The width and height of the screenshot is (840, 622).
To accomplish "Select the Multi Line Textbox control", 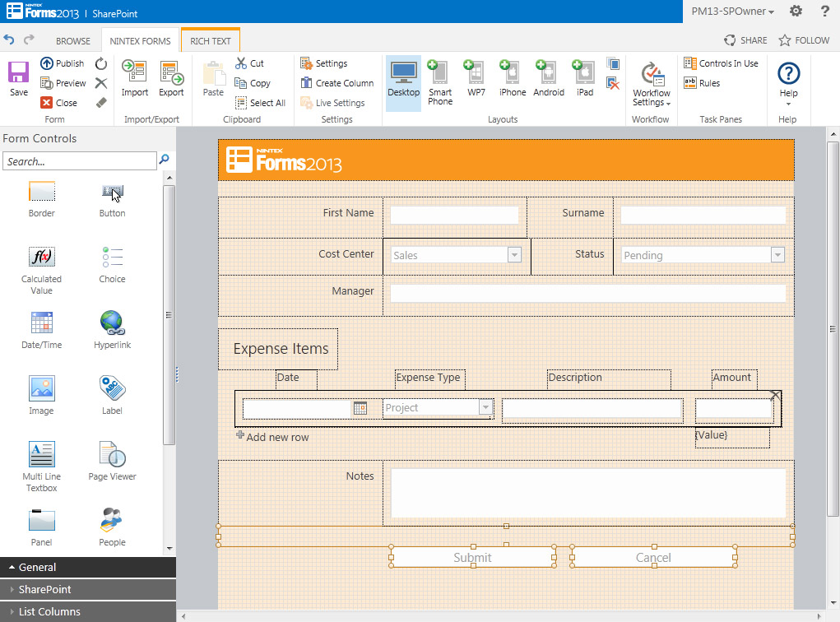I will [42, 466].
